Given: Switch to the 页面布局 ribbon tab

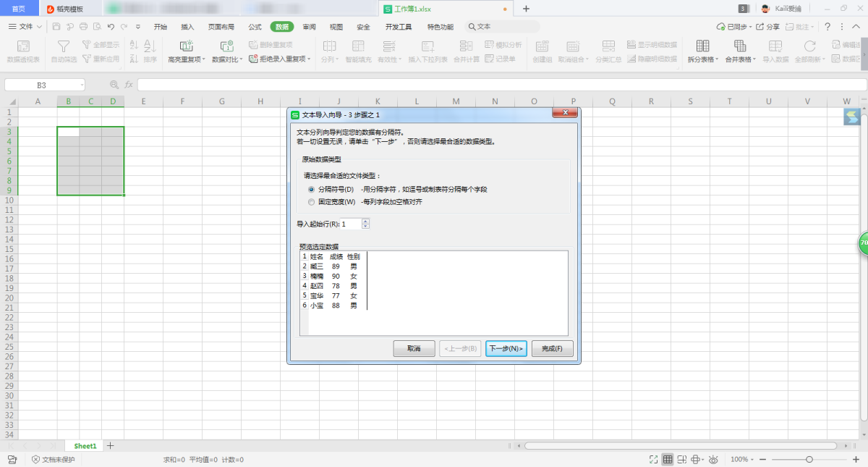Looking at the screenshot, I should [221, 27].
